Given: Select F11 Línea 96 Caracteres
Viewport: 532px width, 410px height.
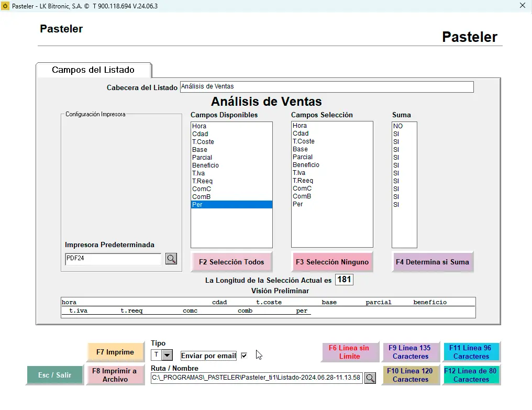Looking at the screenshot, I should (471, 352).
